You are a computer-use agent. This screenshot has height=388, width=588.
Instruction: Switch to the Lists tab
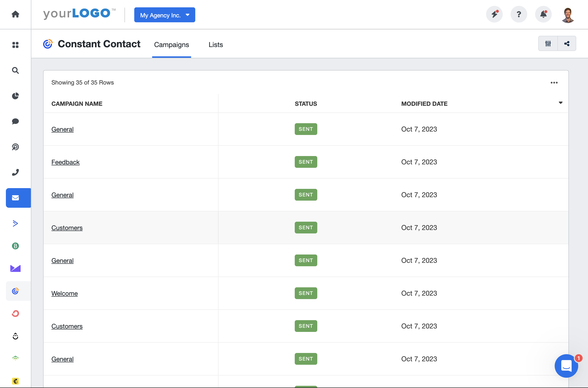pos(216,44)
